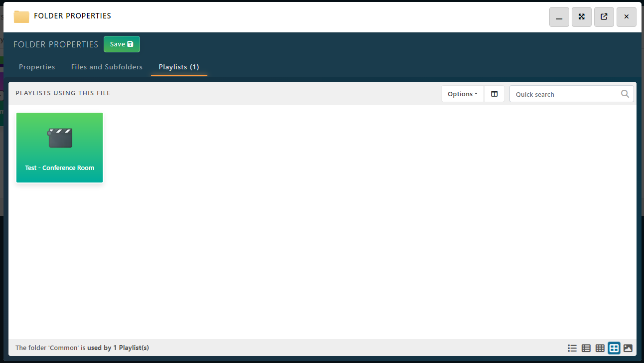Close the Folder Properties dialog

coord(627,17)
